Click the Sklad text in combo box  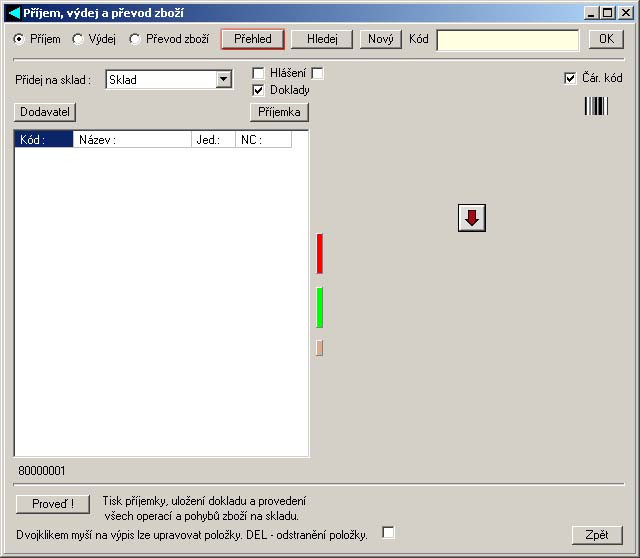[123, 80]
